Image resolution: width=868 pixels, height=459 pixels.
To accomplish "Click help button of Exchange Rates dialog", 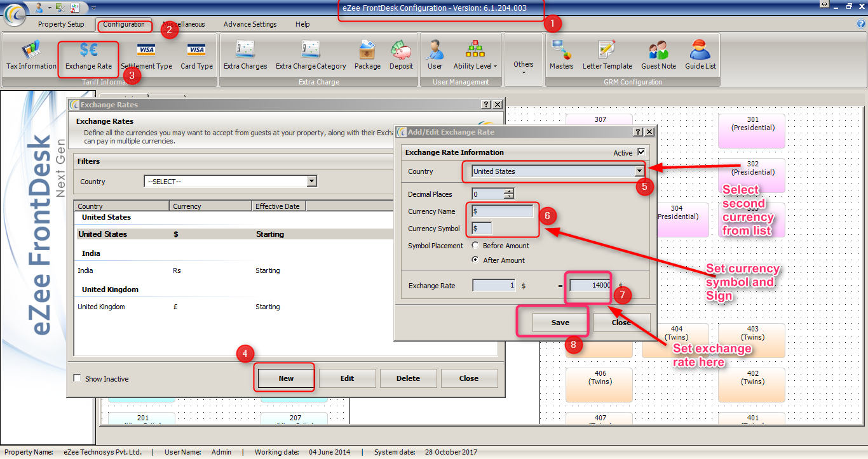I will pos(486,105).
